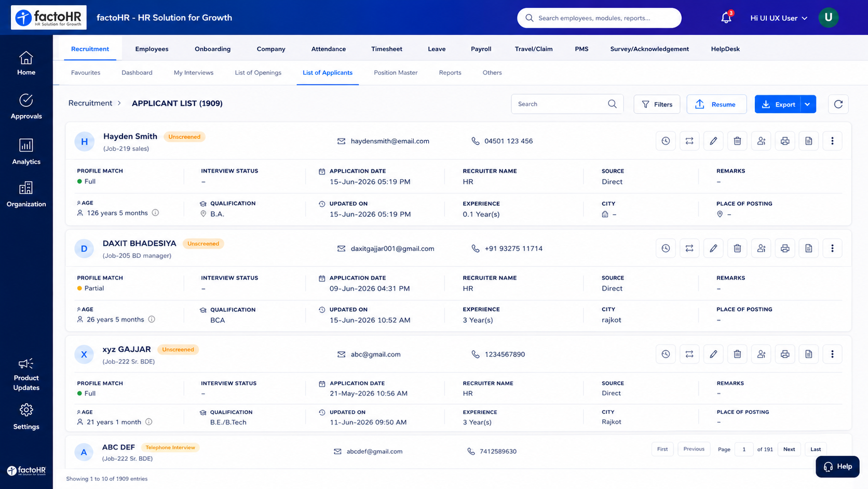Click transfer arrows icon for xyz GAJJAR
Screen dimensions: 868x489
[x=689, y=354]
